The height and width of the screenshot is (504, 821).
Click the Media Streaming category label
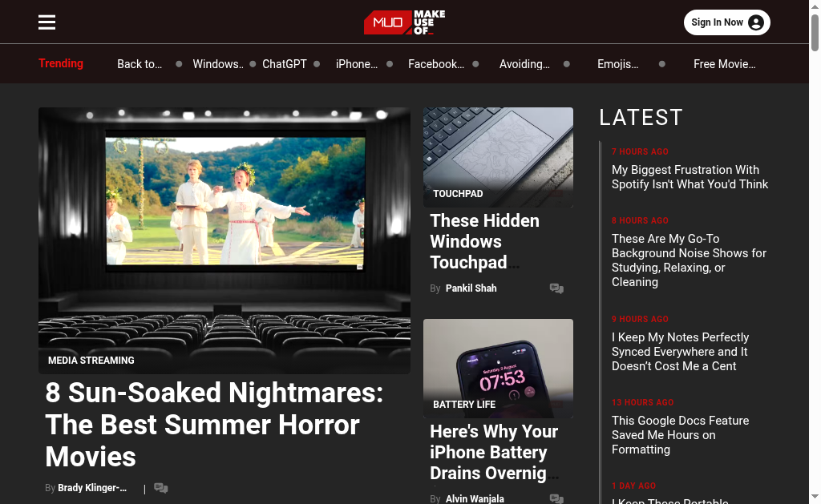pyautogui.click(x=91, y=360)
